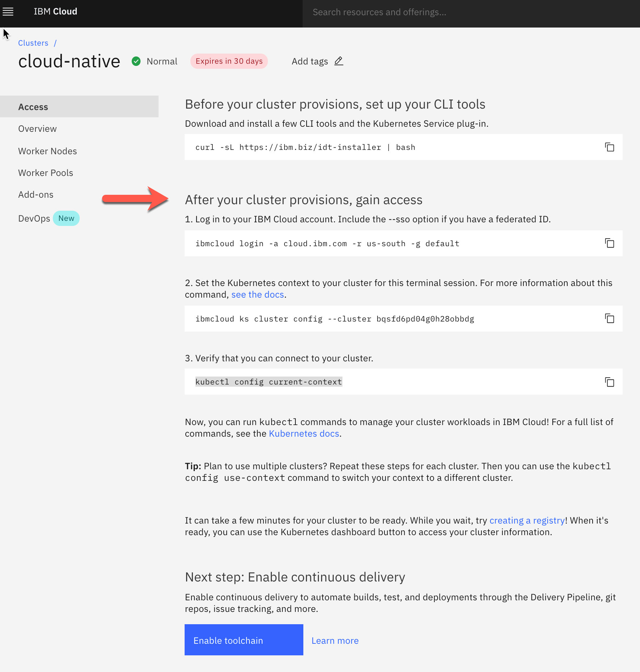
Task: Copy the cluster config command
Action: coord(610,319)
